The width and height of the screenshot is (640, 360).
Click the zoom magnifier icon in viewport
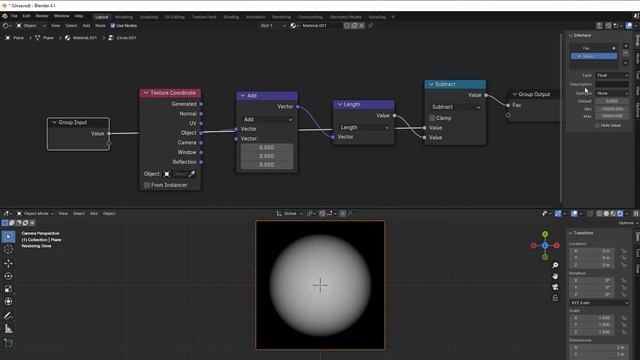[x=555, y=265]
